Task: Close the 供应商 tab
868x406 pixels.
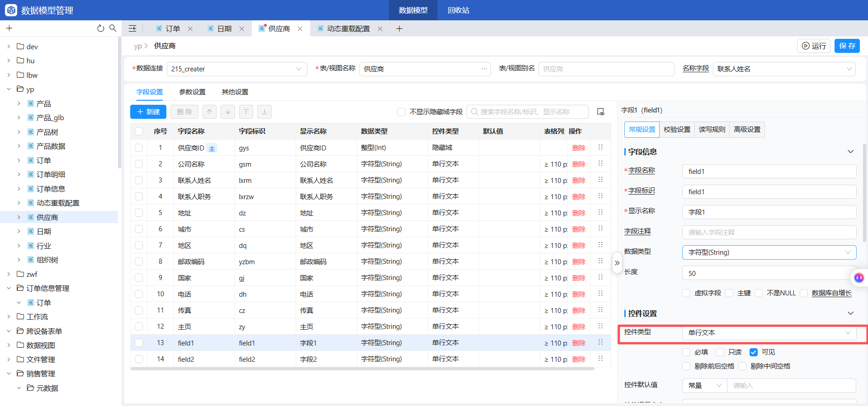Action: pyautogui.click(x=300, y=29)
